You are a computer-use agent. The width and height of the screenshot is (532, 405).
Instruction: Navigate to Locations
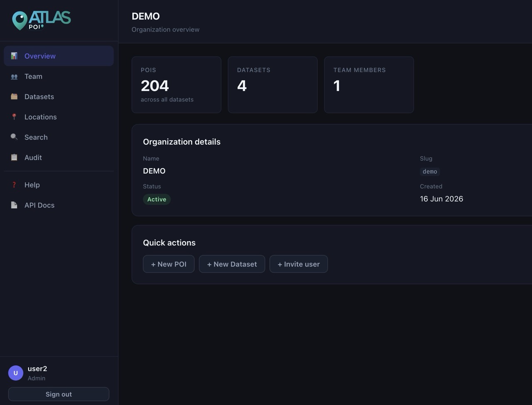[x=59, y=117]
